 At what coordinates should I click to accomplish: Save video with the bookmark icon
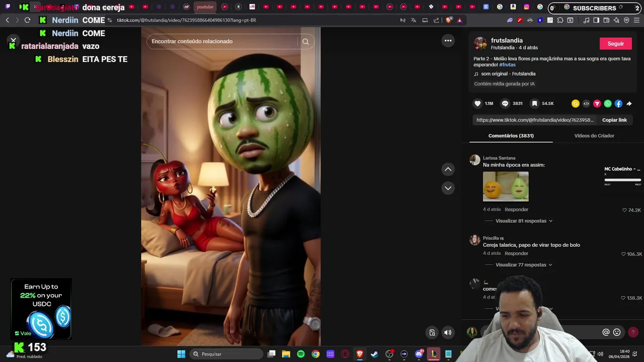(534, 104)
